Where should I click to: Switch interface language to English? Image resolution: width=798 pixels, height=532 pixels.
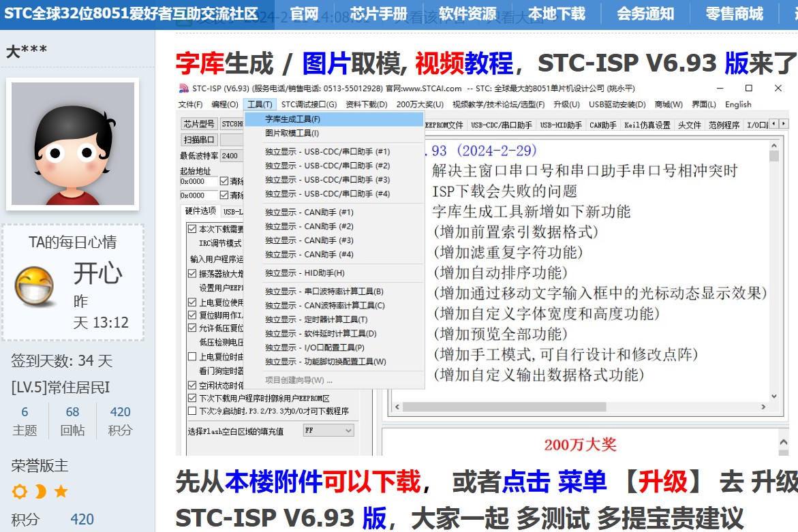tap(738, 104)
